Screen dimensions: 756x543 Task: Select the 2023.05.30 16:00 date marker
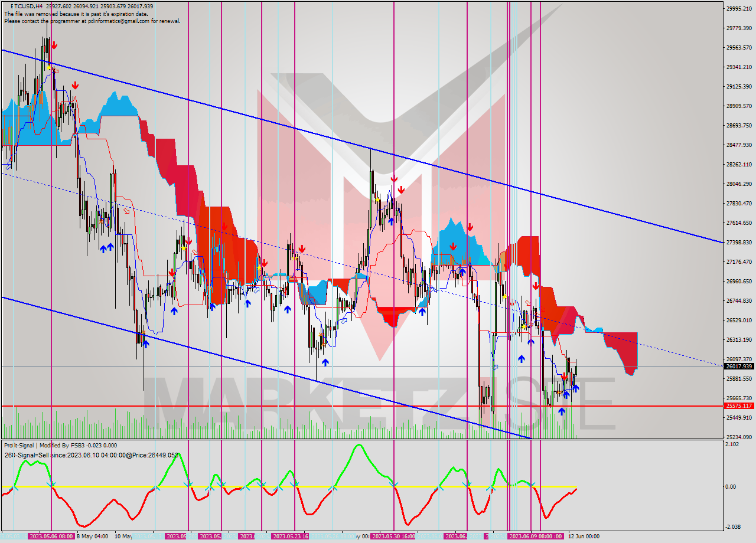click(395, 536)
